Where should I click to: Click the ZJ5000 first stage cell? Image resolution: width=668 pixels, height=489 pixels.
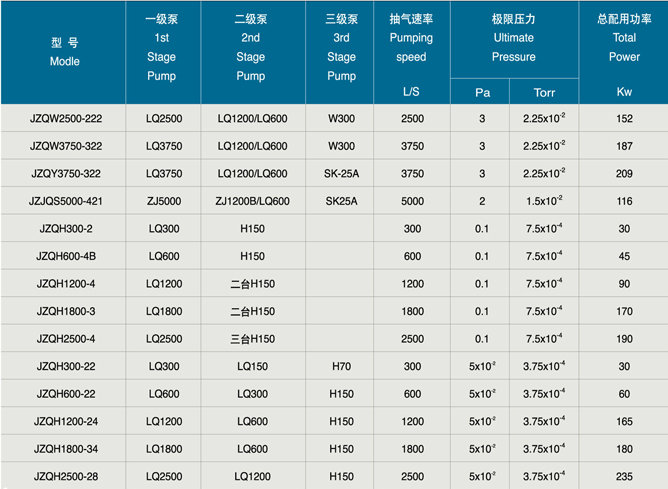click(x=162, y=201)
